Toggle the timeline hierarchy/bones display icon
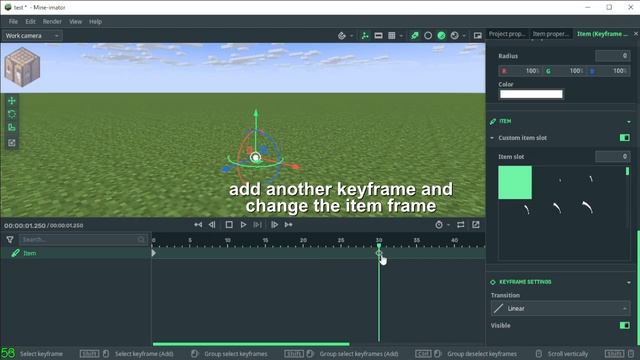 click(x=365, y=36)
